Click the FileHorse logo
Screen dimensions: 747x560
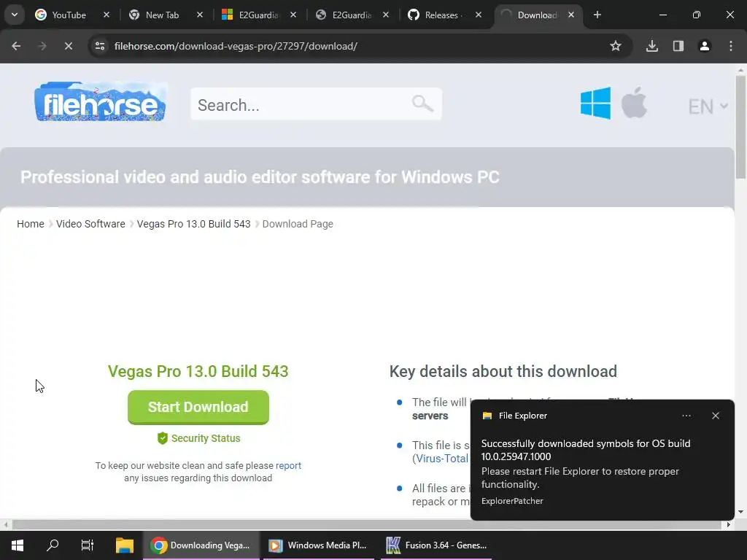coord(100,101)
